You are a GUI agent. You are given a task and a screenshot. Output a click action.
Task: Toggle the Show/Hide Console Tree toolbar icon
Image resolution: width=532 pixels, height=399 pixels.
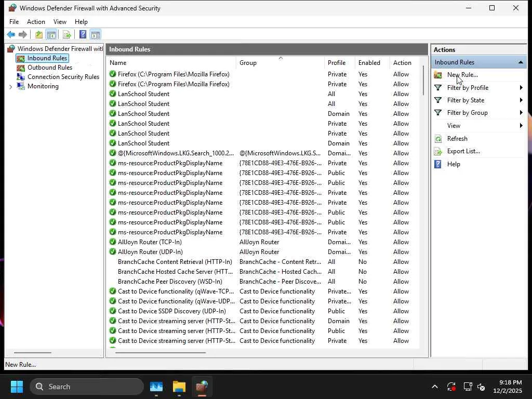click(51, 35)
